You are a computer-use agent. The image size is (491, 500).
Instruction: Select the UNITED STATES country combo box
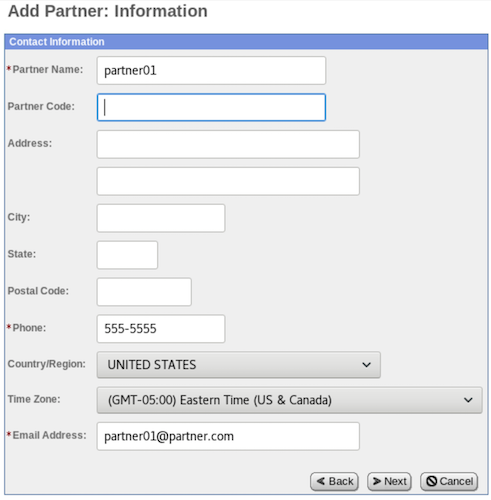(x=239, y=365)
